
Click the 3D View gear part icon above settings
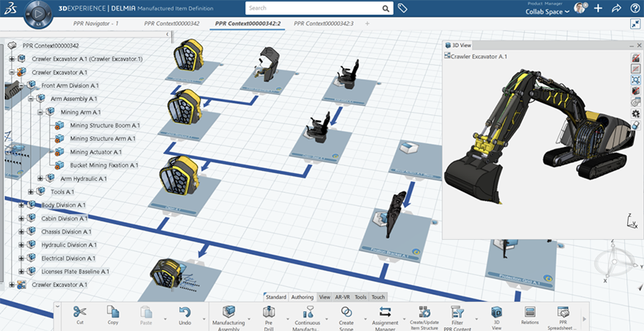tap(636, 103)
